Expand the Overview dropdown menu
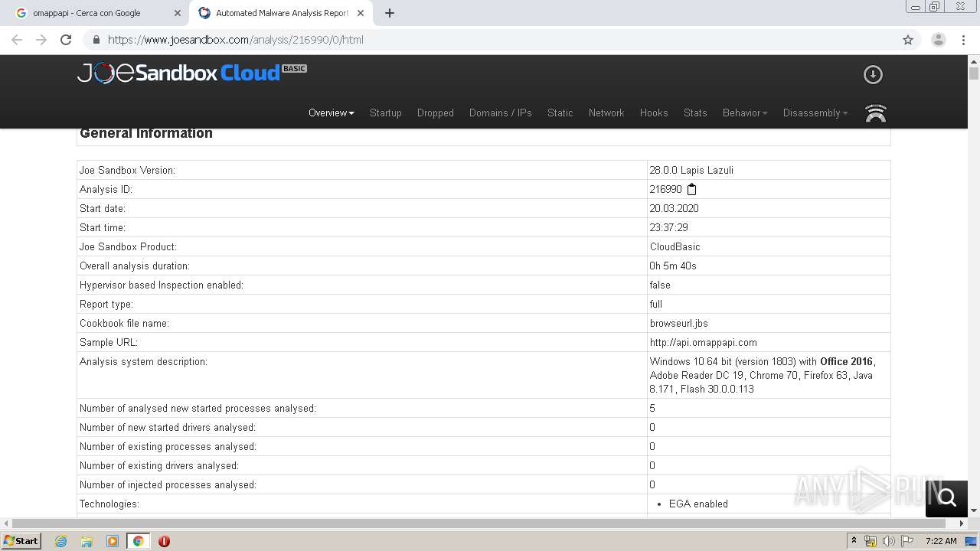This screenshot has height=551, width=980. tap(332, 112)
